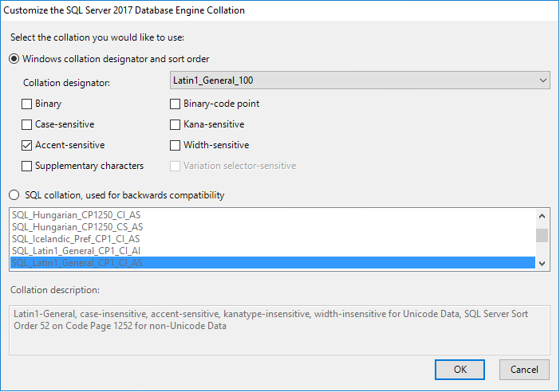Image resolution: width=560 pixels, height=392 pixels.
Task: Uncheck the Accent-sensitive checkbox
Action: click(28, 145)
